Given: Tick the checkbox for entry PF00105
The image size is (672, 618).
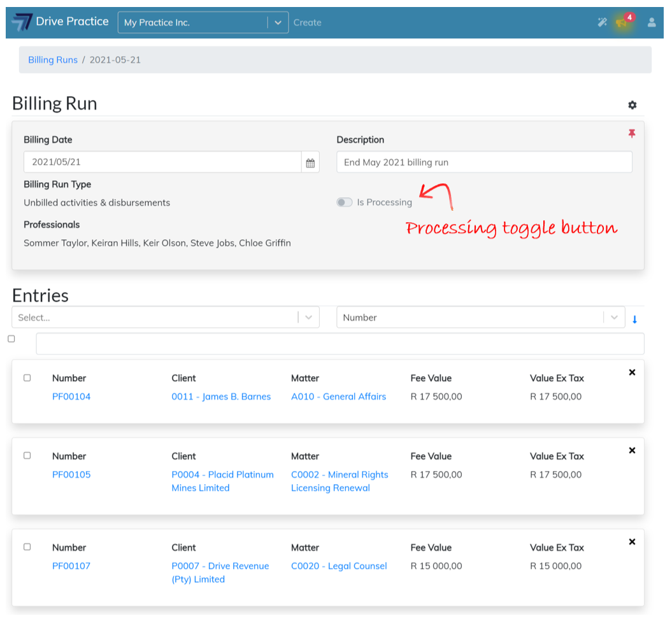Looking at the screenshot, I should [x=27, y=456].
